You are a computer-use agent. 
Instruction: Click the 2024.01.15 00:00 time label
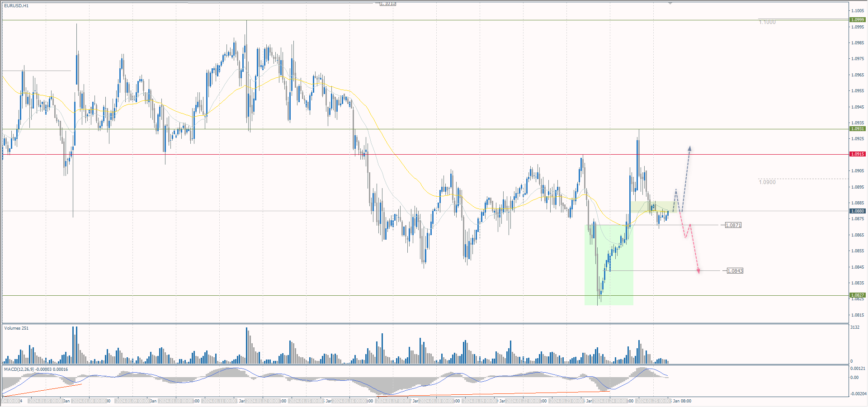pos(306,401)
